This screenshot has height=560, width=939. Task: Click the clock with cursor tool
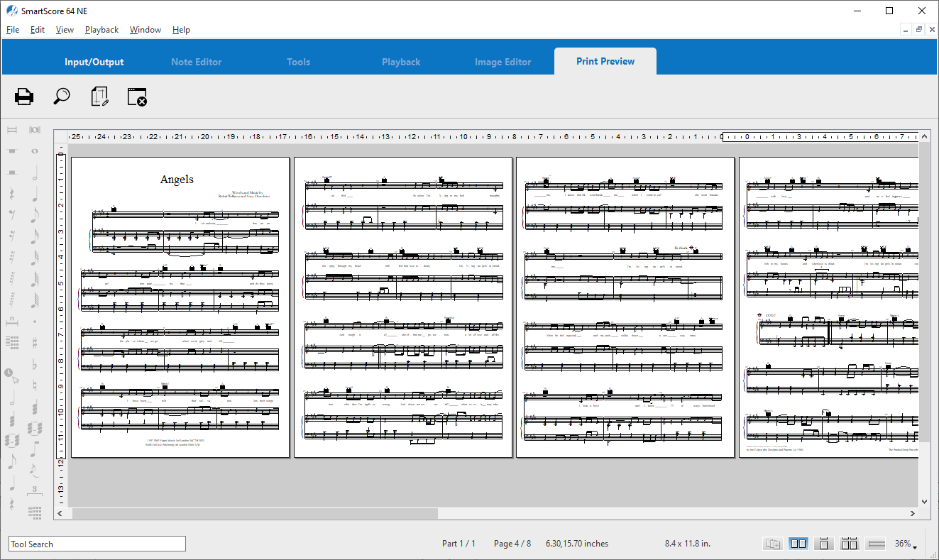pyautogui.click(x=12, y=375)
